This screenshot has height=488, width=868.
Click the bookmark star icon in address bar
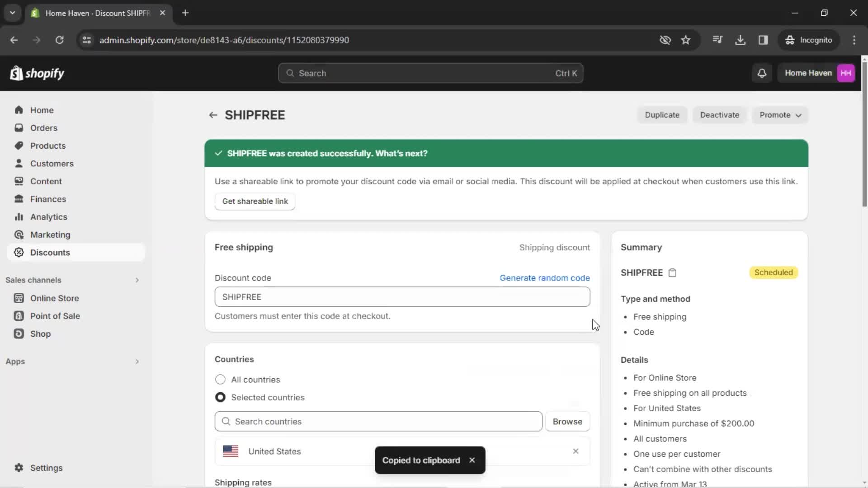pyautogui.click(x=687, y=40)
